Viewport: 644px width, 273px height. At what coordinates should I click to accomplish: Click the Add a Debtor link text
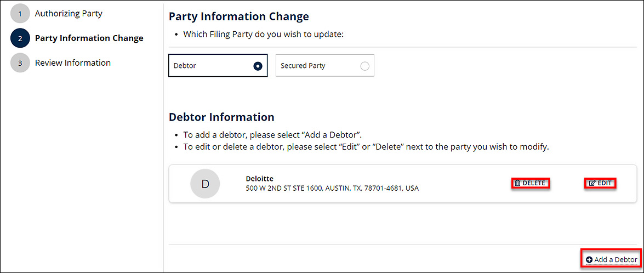point(615,260)
